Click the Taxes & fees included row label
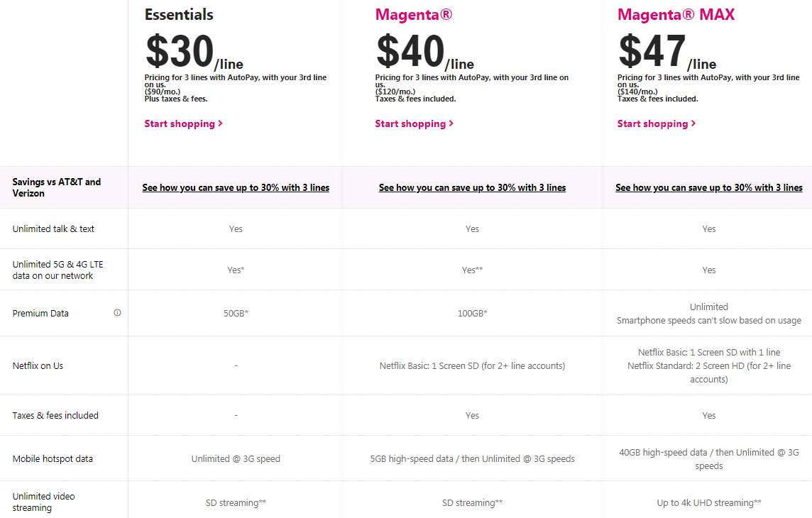 [55, 415]
